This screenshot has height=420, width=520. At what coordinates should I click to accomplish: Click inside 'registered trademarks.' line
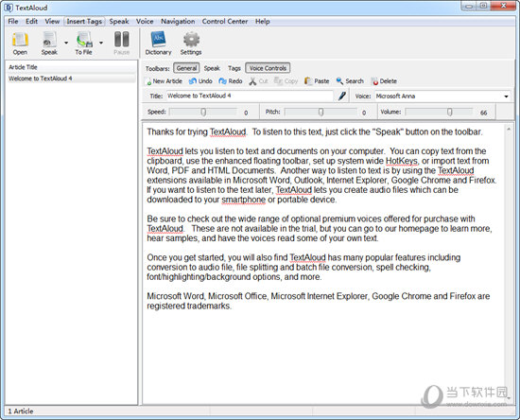[189, 306]
